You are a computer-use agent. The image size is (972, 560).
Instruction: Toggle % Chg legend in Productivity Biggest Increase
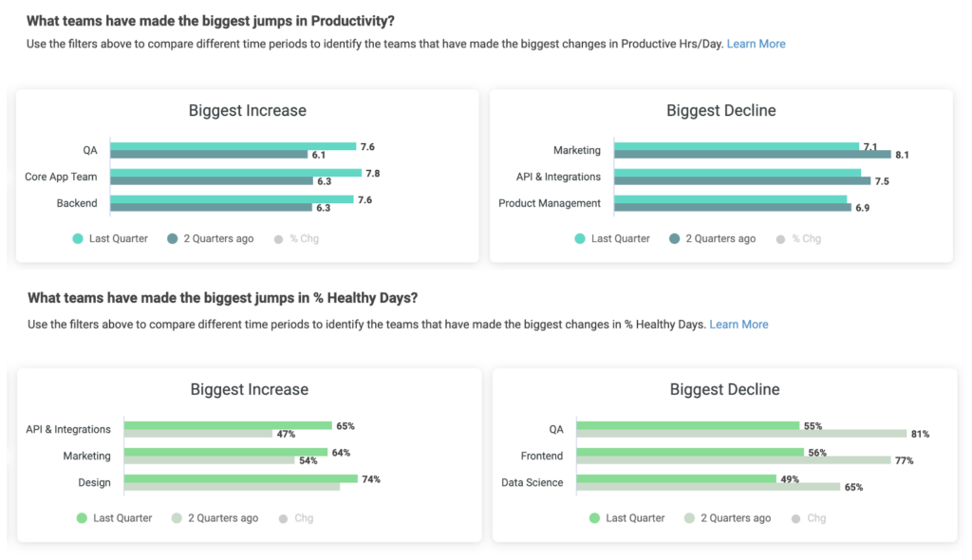[x=295, y=238]
